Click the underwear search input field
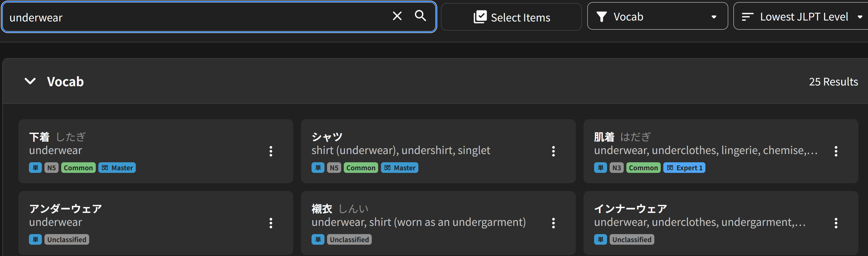 pyautogui.click(x=196, y=17)
